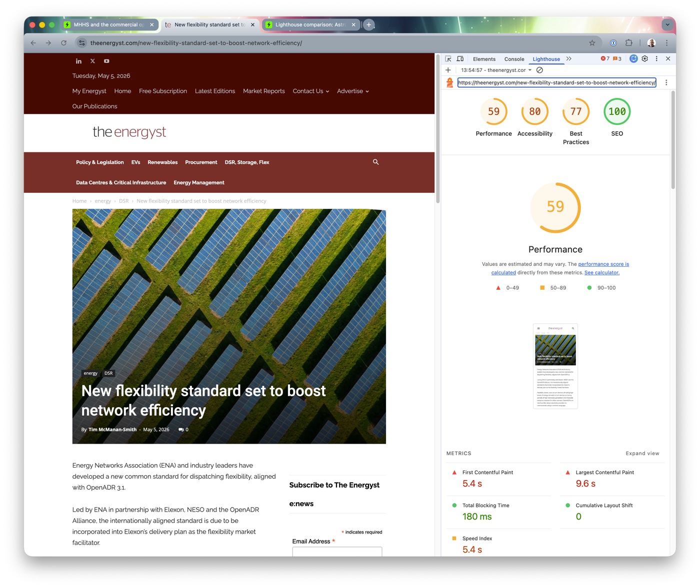
Task: Toggle DevTools device toolbar icon
Action: [460, 59]
